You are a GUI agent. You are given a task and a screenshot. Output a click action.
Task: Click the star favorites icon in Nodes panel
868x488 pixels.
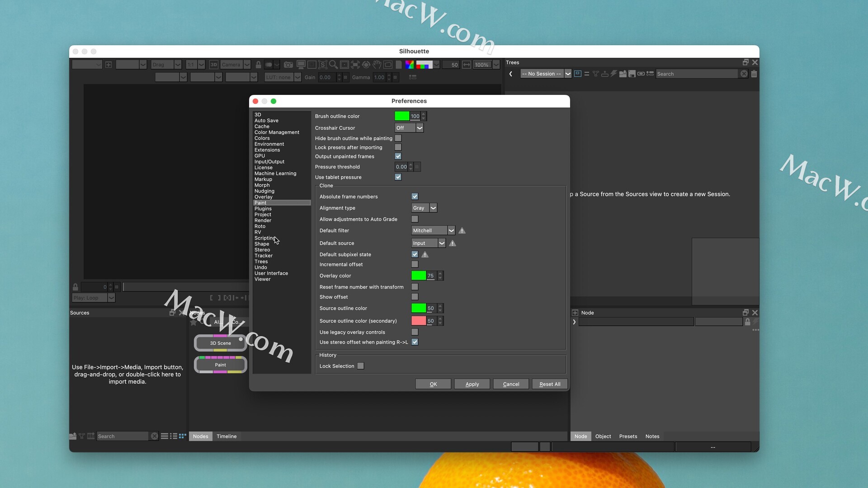pos(193,322)
